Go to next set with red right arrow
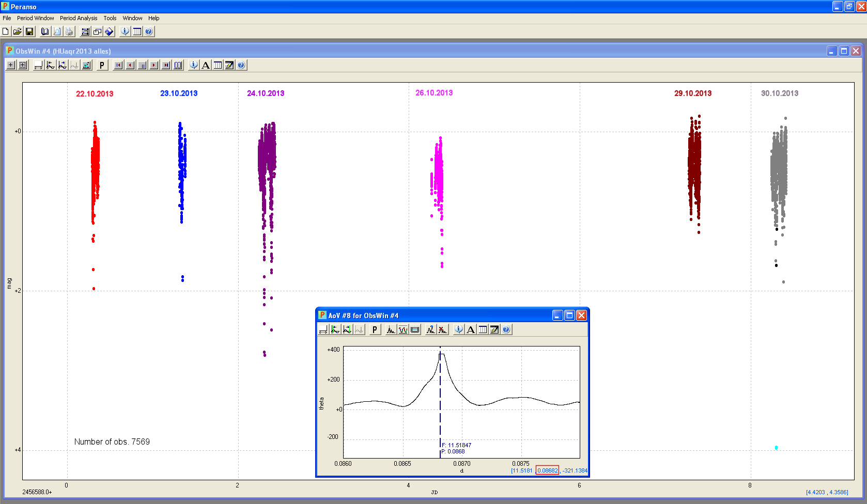Screen dimensions: 867x504 154,65
